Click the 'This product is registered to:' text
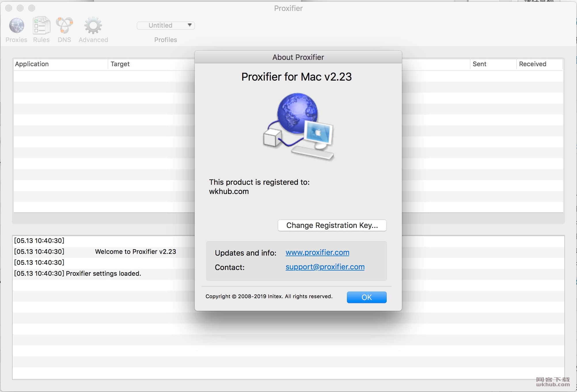Screen dimensions: 577x392 (x=259, y=182)
